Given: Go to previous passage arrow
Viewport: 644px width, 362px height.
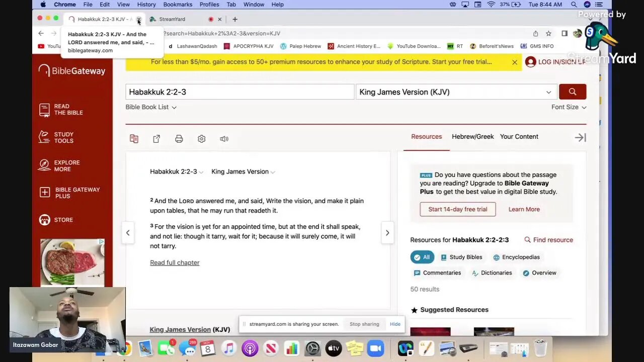Looking at the screenshot, I should pyautogui.click(x=128, y=233).
